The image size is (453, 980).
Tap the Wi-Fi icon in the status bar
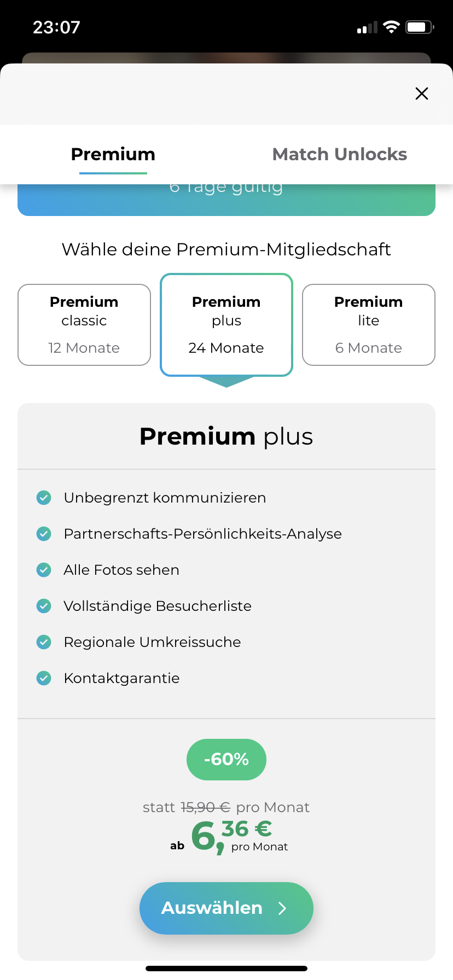click(x=392, y=26)
